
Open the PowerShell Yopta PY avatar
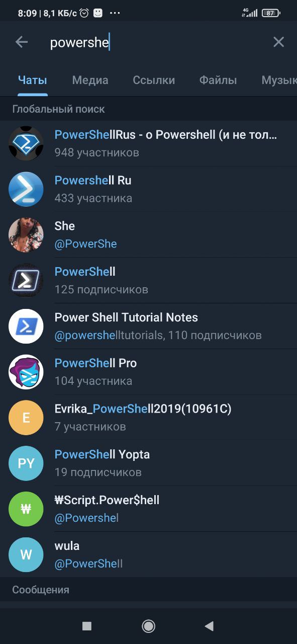(x=26, y=463)
